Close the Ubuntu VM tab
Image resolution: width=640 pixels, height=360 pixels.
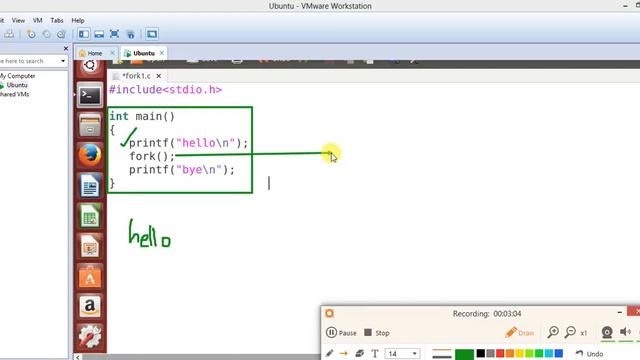coord(162,53)
